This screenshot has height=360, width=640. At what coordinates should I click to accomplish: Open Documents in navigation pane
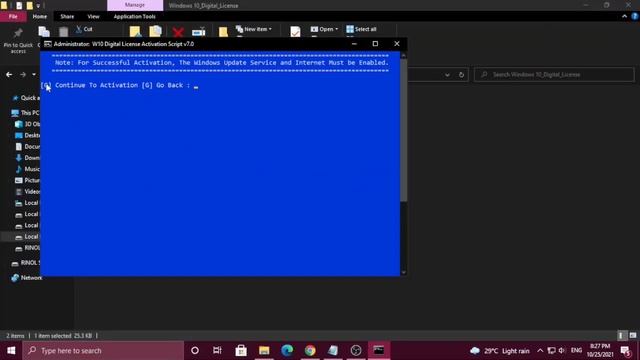click(x=27, y=147)
